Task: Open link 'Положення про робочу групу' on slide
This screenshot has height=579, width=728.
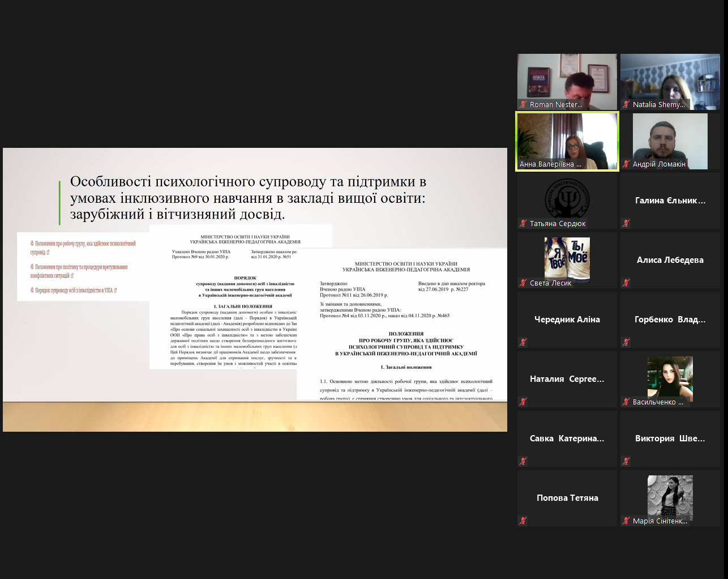Action: 83,248
